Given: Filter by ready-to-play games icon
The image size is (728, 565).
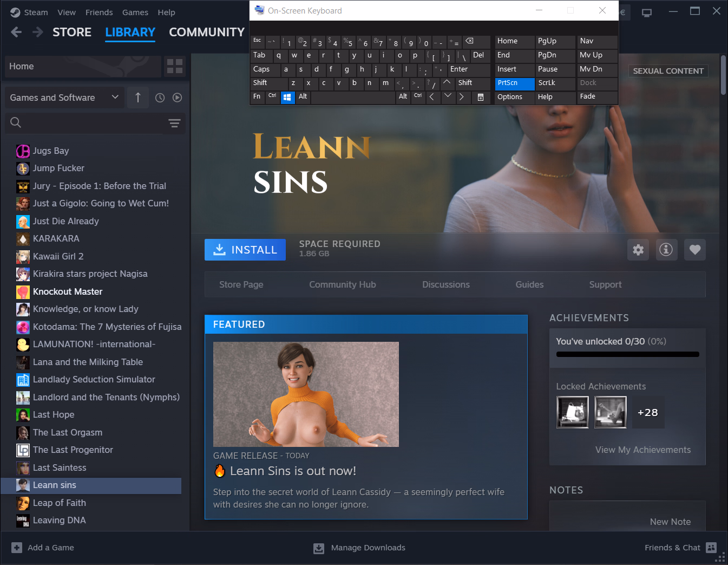Looking at the screenshot, I should pos(177,98).
